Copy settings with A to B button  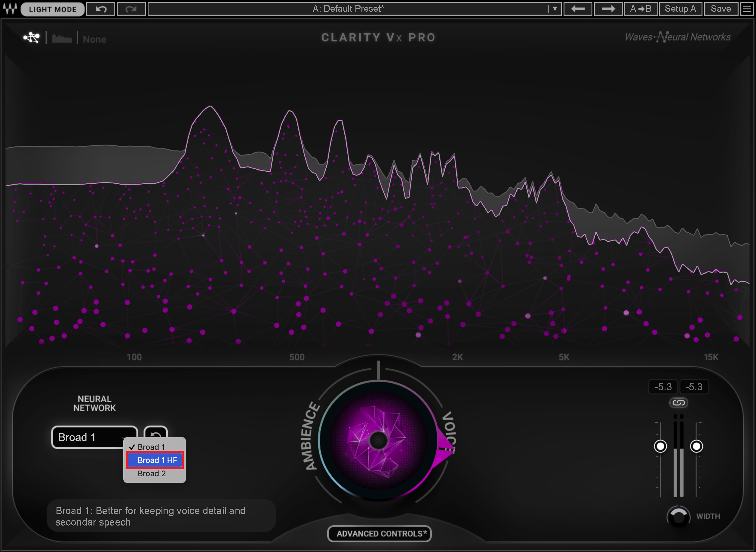click(x=641, y=9)
